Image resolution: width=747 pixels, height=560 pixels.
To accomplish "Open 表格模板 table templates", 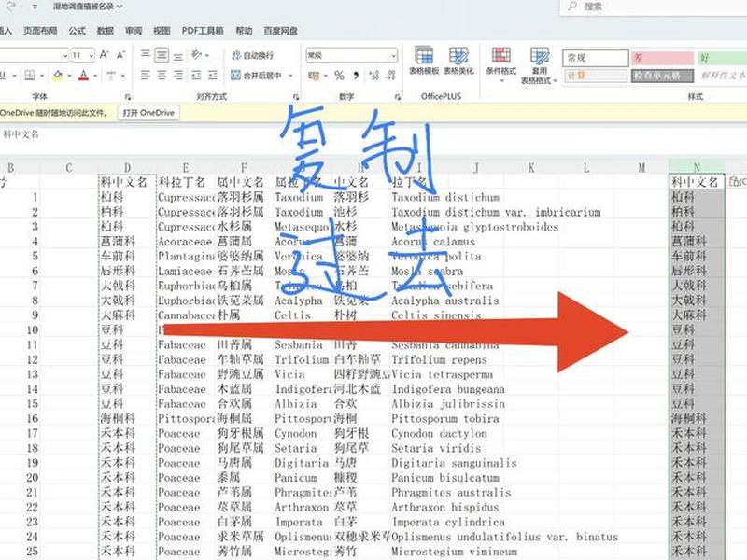I will (424, 61).
